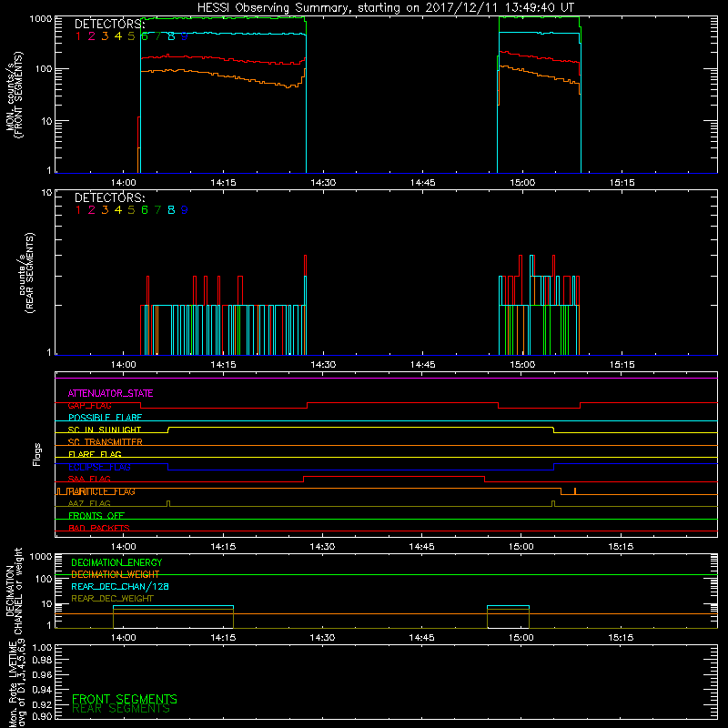Click the second cyan REAR_DEC_CHAN pulse near 15:00
Screen dimensions: 728x728
click(x=508, y=606)
